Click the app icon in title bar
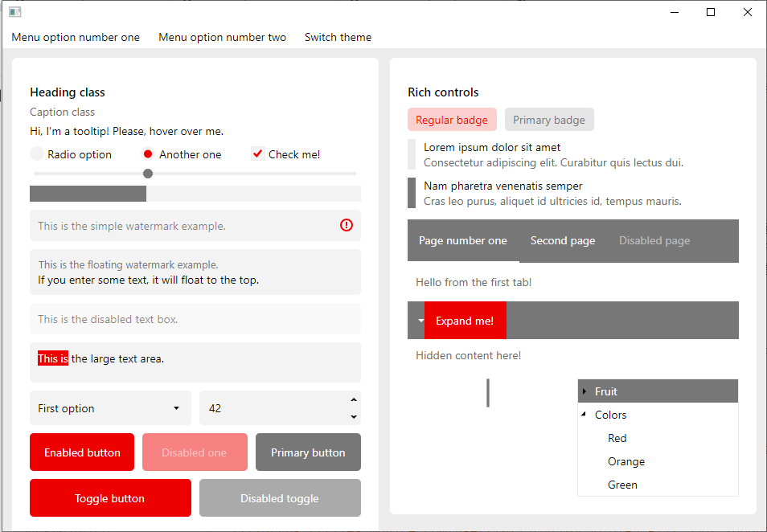767x532 pixels. (x=14, y=12)
